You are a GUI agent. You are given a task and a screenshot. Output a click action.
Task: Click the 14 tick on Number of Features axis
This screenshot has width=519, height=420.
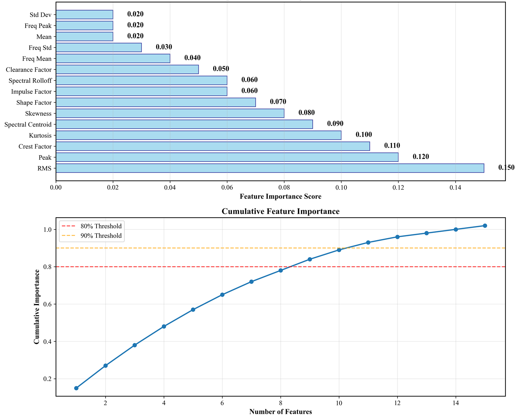point(456,403)
